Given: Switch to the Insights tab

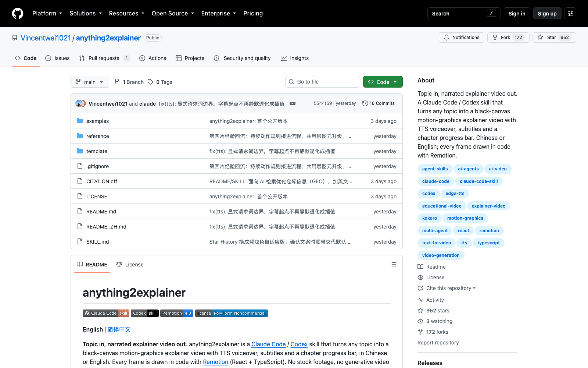Looking at the screenshot, I should tap(295, 58).
